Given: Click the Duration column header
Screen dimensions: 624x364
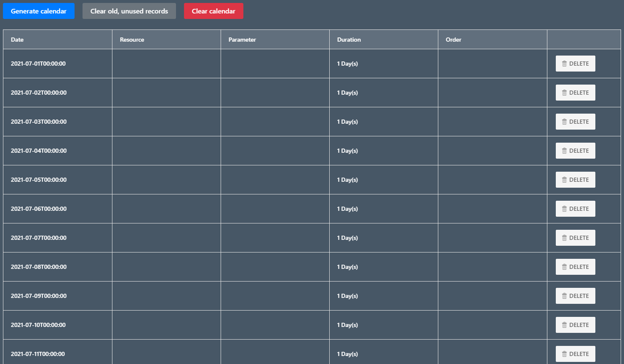Looking at the screenshot, I should 384,40.
